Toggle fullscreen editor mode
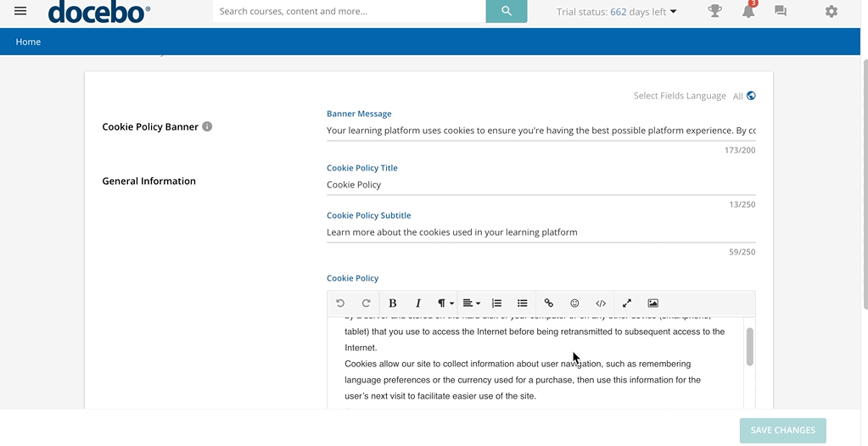Viewport: 868px width, 446px height. click(627, 304)
